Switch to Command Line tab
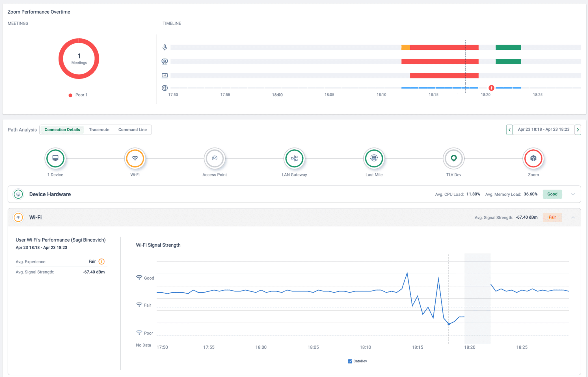 pos(133,130)
